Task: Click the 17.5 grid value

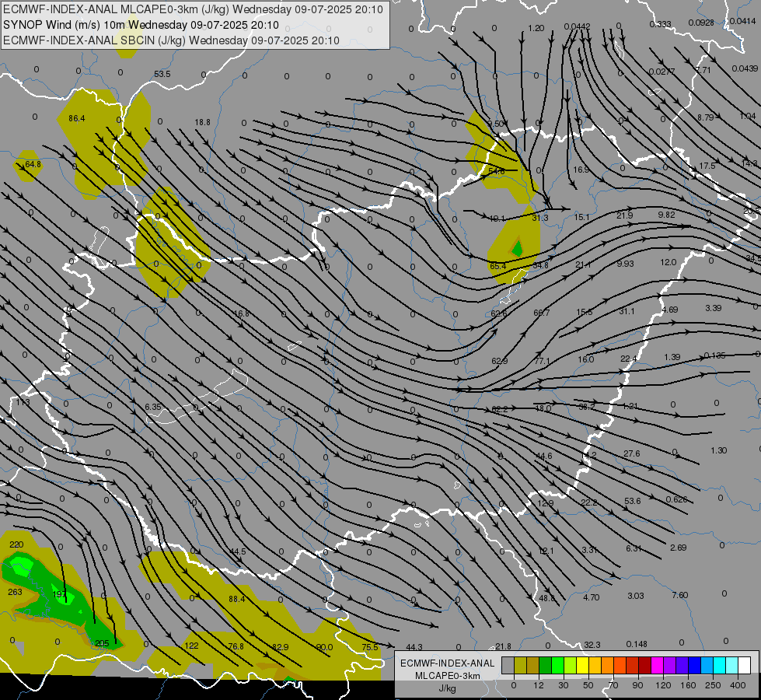Action: tap(707, 166)
